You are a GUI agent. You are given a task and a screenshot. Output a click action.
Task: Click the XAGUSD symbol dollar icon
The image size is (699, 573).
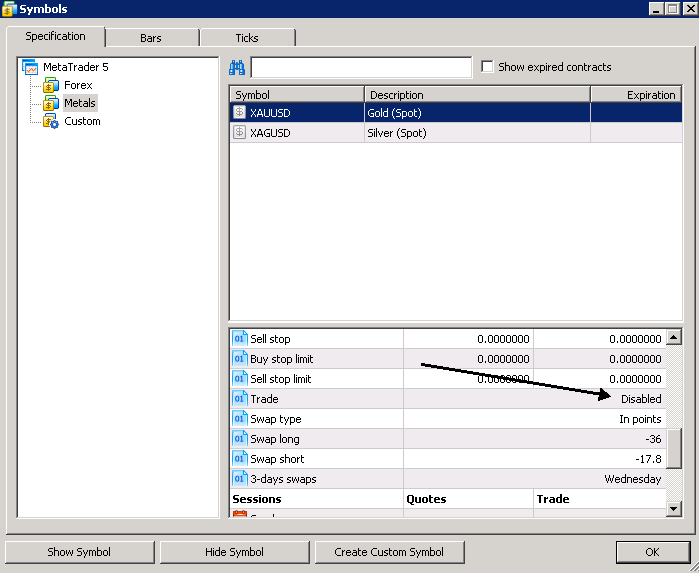[239, 132]
